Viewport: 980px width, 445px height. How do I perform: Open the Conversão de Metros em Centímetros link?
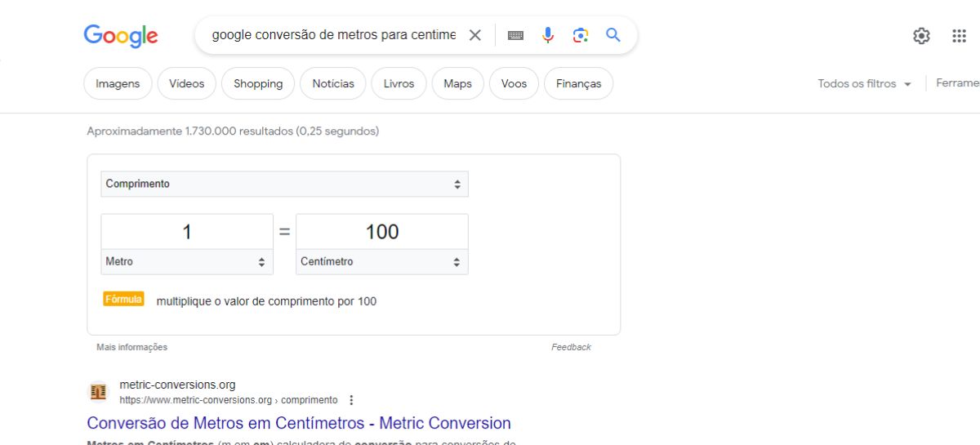tap(299, 423)
